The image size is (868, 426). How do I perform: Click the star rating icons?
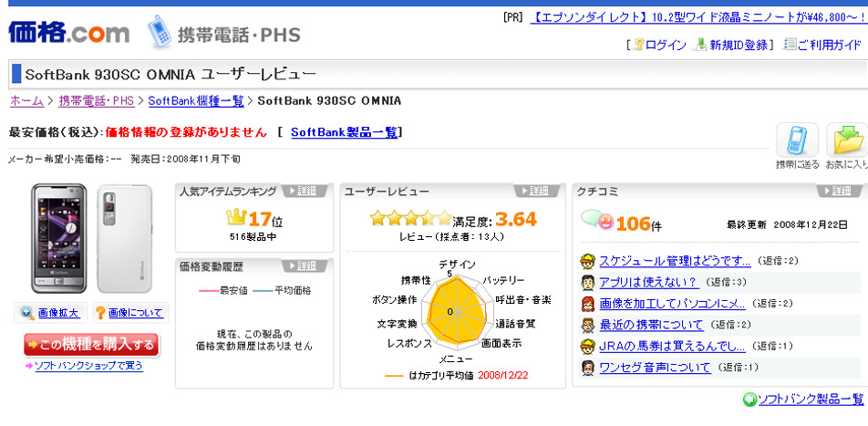tap(410, 218)
